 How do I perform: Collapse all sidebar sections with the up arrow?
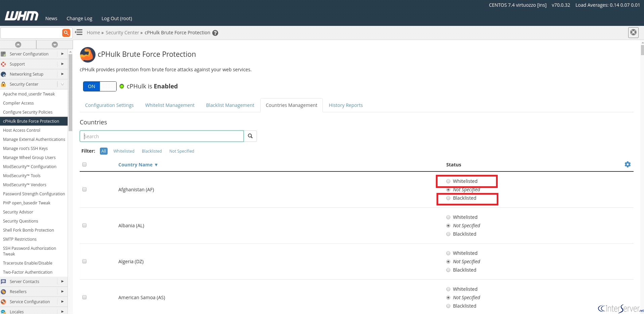(18, 44)
